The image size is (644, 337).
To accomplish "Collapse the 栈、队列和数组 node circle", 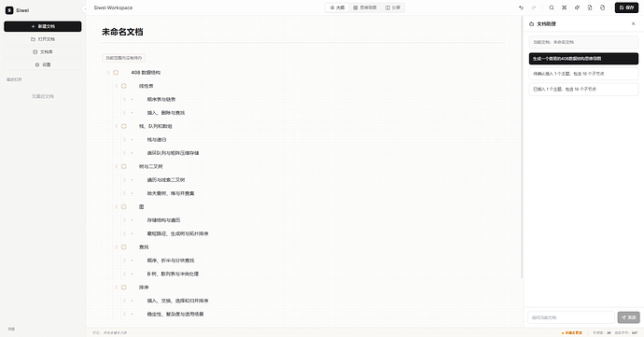I will [123, 126].
